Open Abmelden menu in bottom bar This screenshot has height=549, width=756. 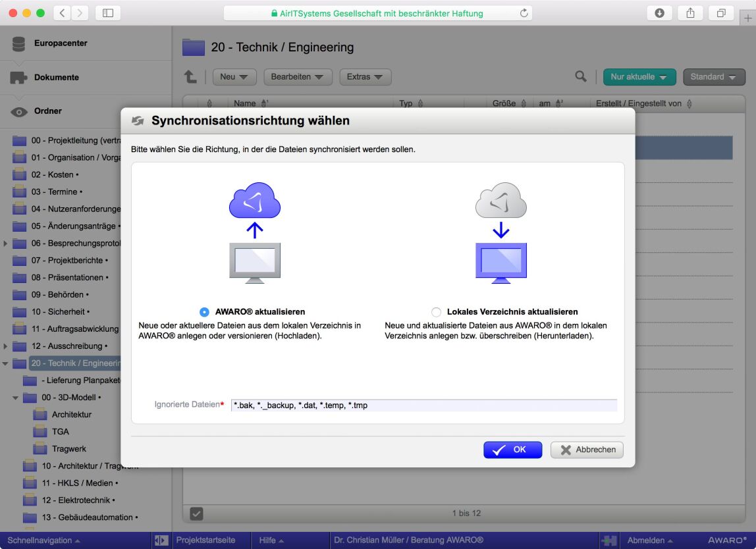pos(650,540)
